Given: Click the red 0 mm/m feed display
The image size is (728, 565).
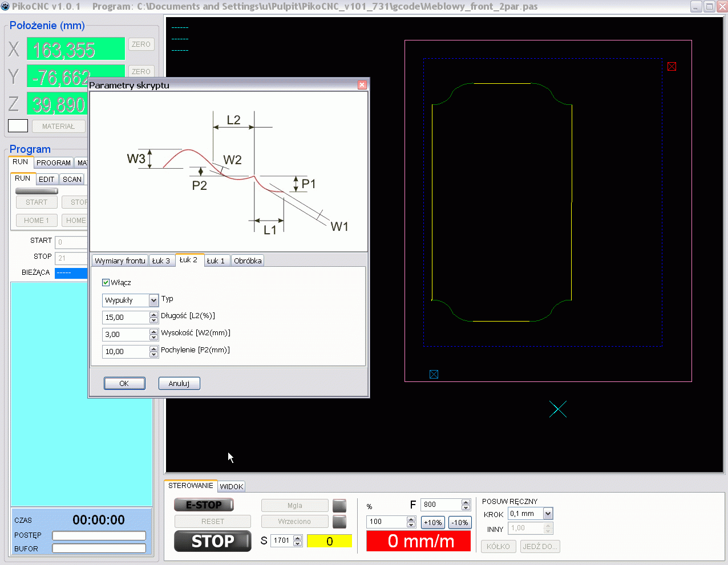Looking at the screenshot, I should point(419,541).
